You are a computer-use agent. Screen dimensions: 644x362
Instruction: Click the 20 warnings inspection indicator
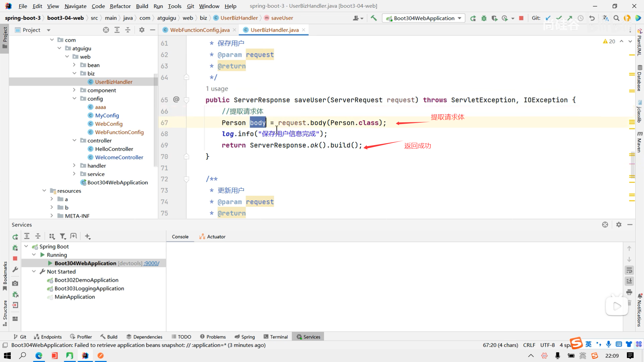point(609,41)
